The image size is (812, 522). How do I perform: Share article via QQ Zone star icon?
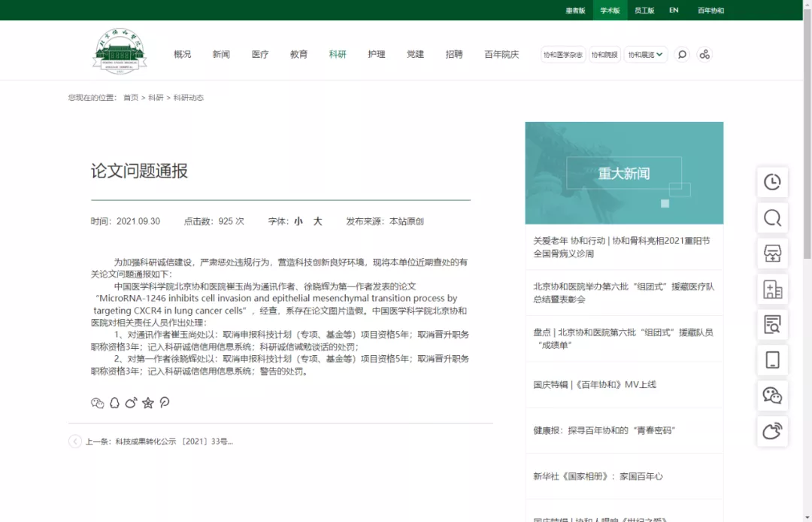coord(148,402)
